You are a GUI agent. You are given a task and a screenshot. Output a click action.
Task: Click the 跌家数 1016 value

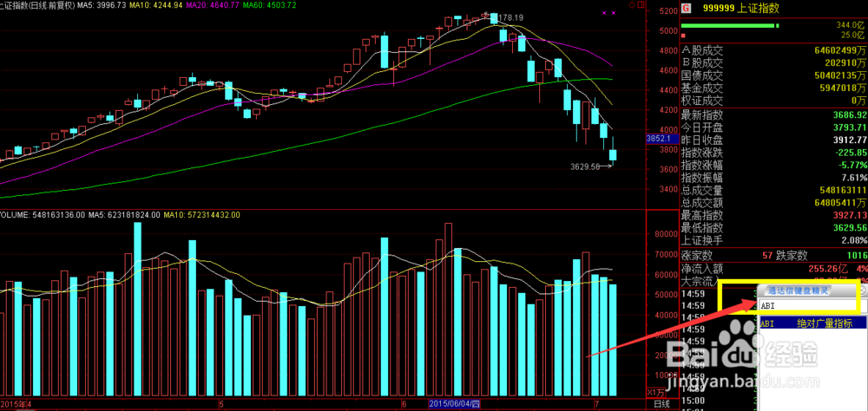(857, 256)
